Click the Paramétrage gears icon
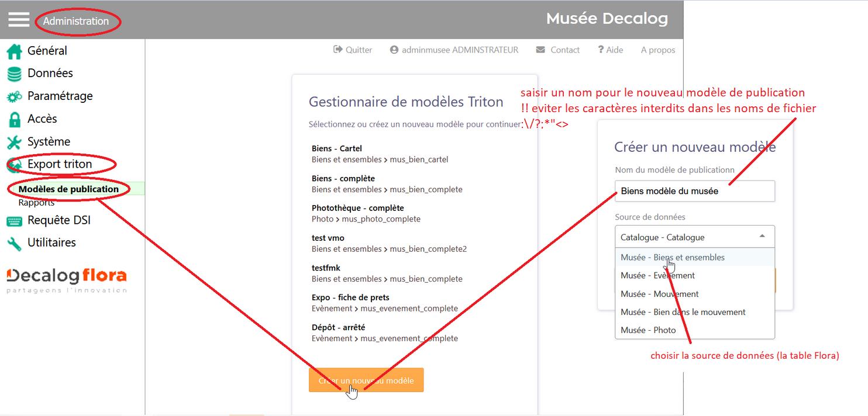868x416 pixels. pos(14,96)
